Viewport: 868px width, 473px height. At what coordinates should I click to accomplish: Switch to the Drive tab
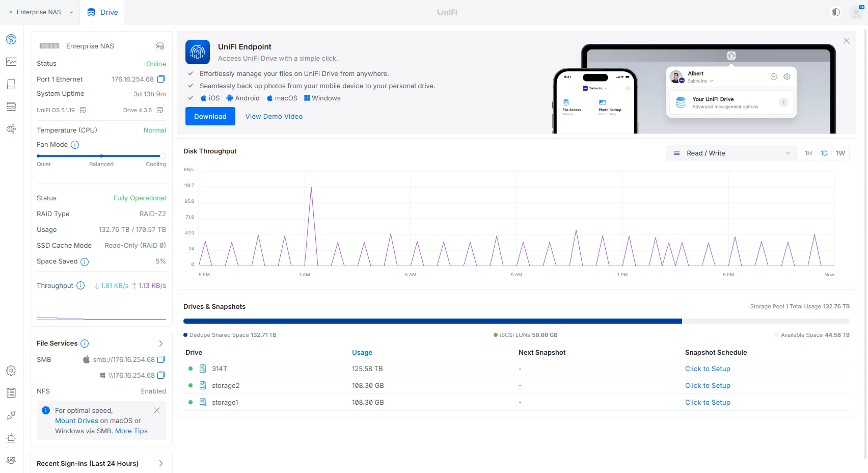click(x=102, y=12)
